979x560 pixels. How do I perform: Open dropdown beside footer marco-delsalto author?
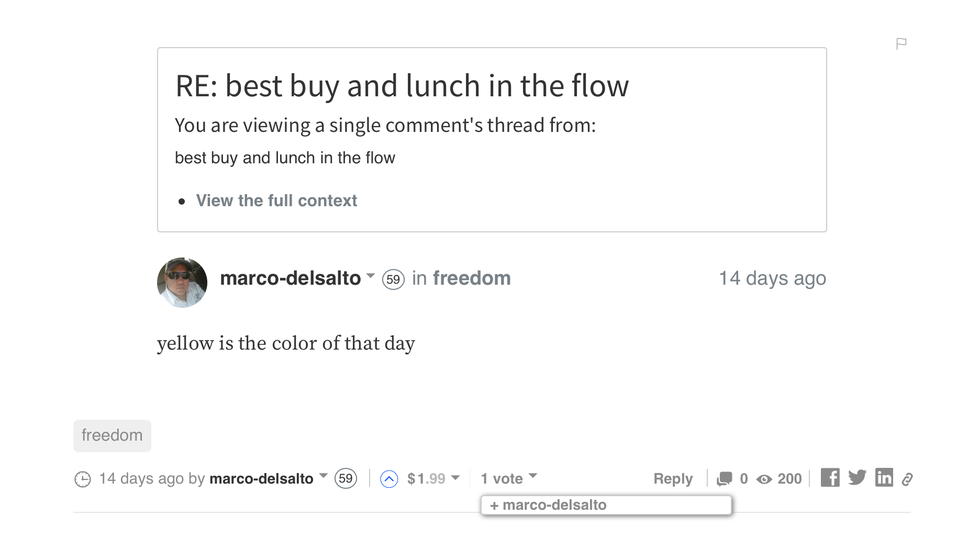pyautogui.click(x=324, y=476)
